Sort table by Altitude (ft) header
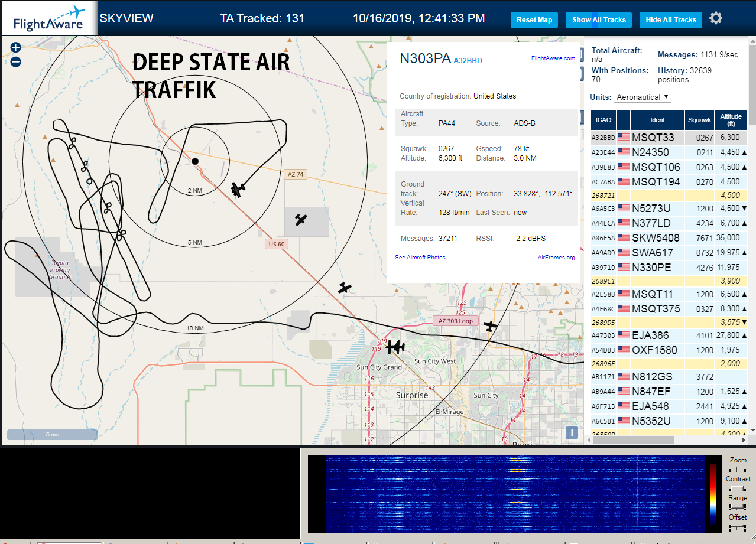Viewport: 756px width, 544px height. tap(731, 120)
